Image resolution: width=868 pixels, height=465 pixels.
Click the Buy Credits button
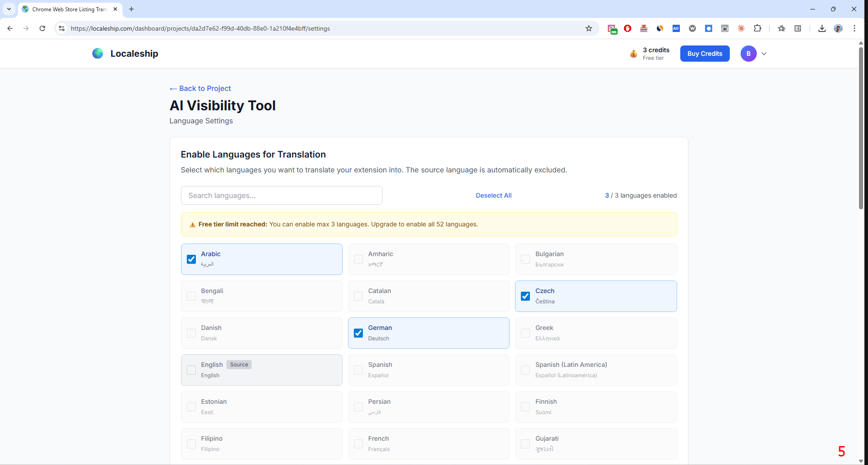[705, 54]
